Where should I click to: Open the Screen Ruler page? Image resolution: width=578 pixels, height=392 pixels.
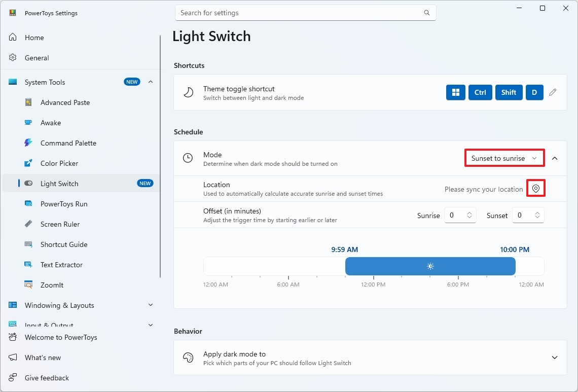coord(60,224)
